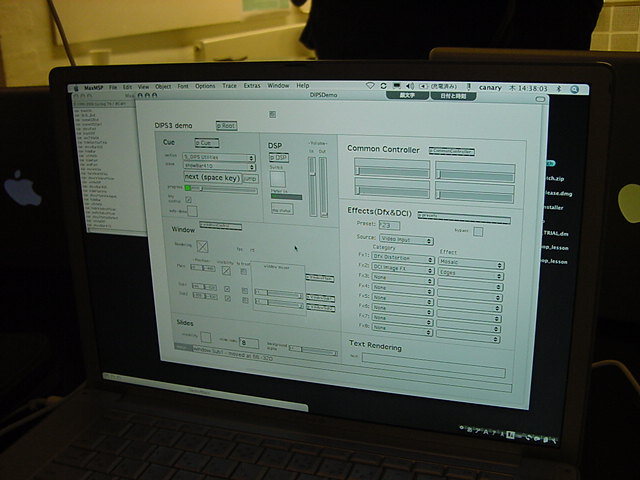
Task: Open Fx4 category None dropdown
Action: [x=402, y=289]
